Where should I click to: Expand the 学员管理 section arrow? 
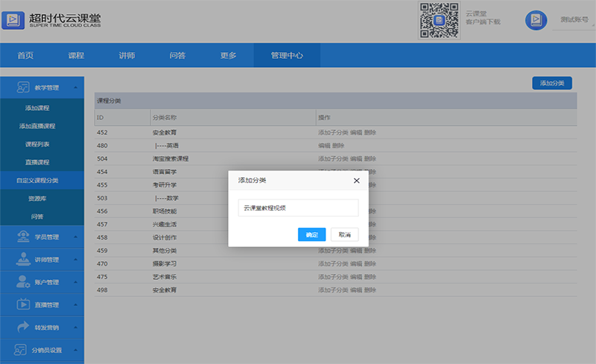75,237
